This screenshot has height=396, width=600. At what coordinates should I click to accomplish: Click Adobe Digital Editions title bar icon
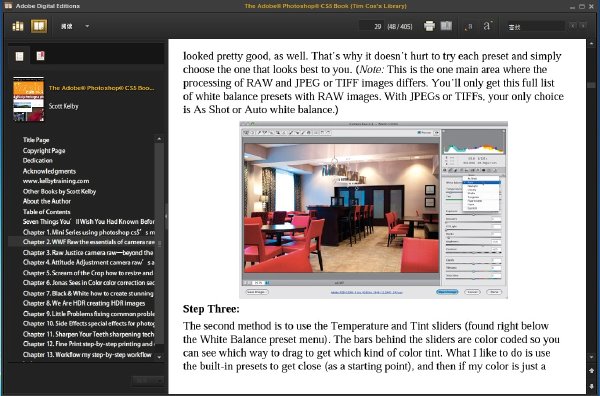click(8, 6)
